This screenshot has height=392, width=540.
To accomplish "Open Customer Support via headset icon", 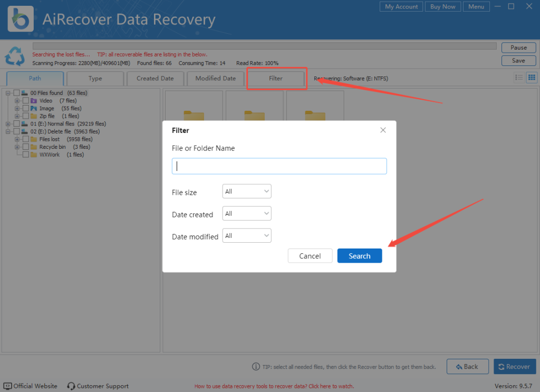I will point(71,386).
